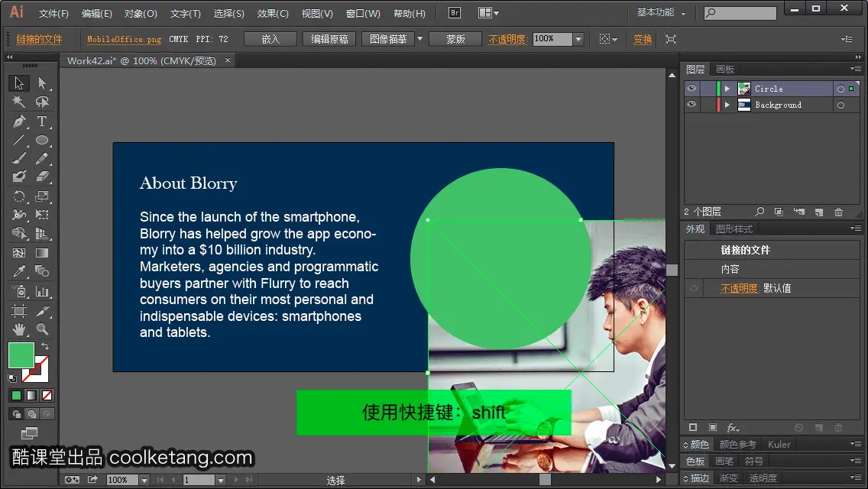Choose the Magic Wand tool
Screen dimensions: 868x489
(x=19, y=102)
